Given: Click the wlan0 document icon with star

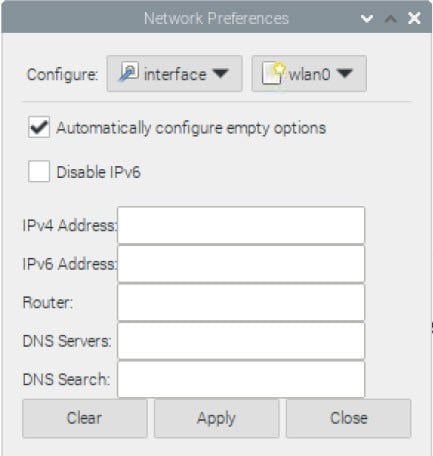Looking at the screenshot, I should (x=274, y=73).
